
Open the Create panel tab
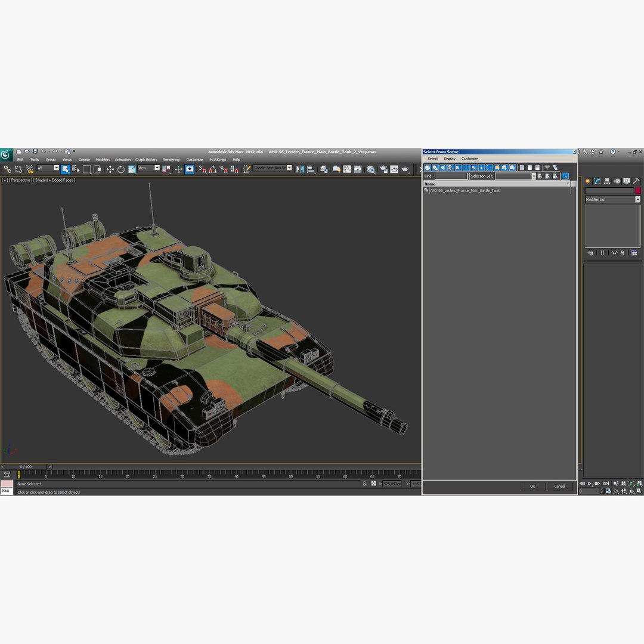click(x=588, y=181)
